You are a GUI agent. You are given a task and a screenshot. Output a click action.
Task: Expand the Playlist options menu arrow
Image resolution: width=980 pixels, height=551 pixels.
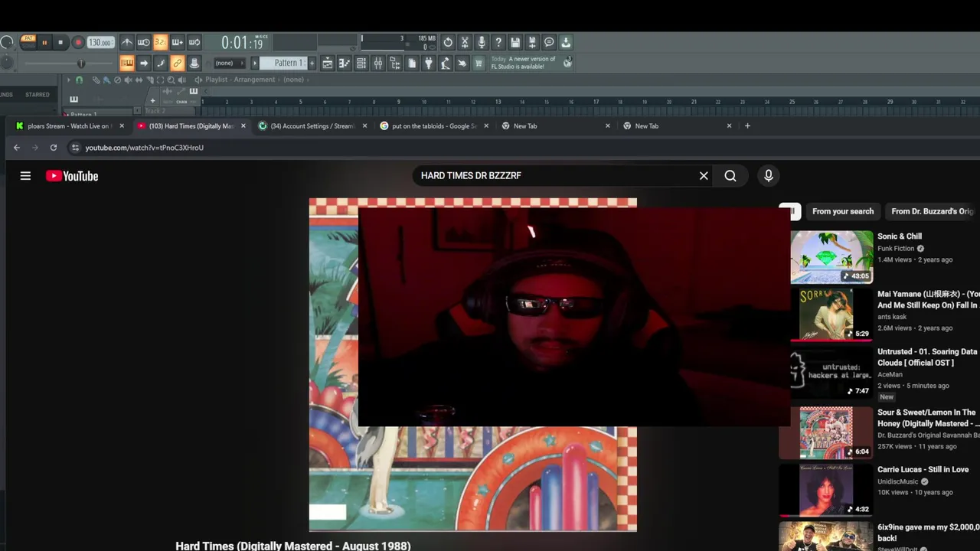click(68, 80)
